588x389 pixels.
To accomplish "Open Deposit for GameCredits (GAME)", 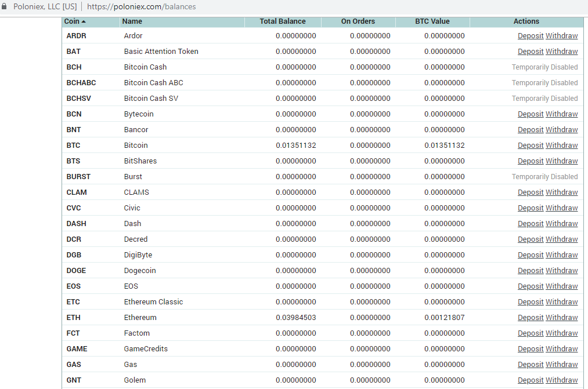I will pyautogui.click(x=531, y=349).
